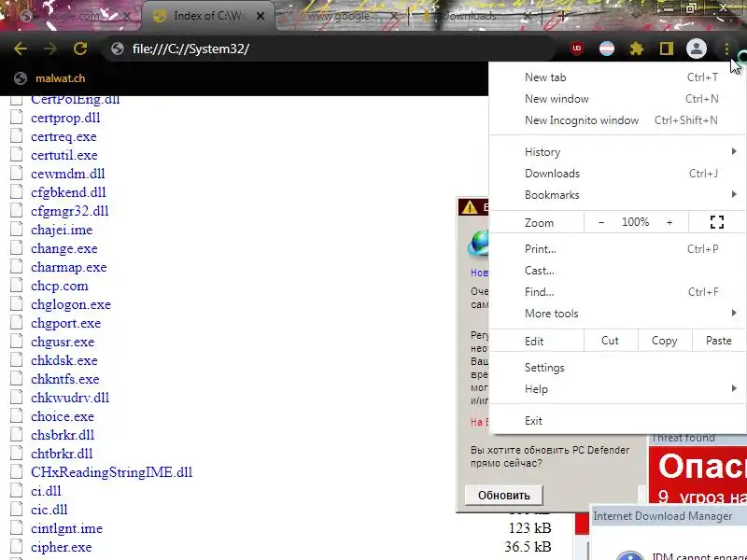
Task: Open the profile avatar icon
Action: [x=696, y=49]
